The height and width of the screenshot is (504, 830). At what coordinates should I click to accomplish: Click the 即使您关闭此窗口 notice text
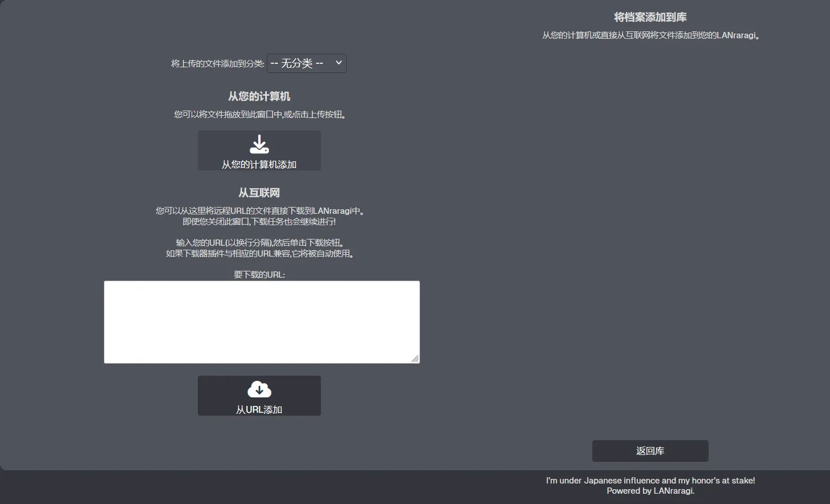(x=259, y=222)
